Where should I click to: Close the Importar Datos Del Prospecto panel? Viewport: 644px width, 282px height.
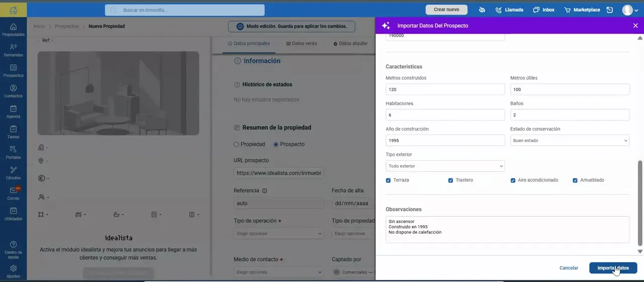pyautogui.click(x=635, y=26)
